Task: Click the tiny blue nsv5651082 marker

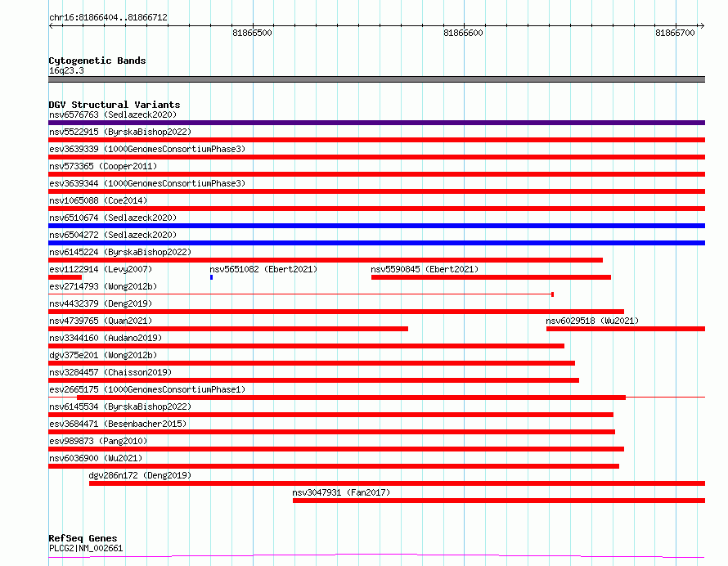Action: click(x=211, y=277)
